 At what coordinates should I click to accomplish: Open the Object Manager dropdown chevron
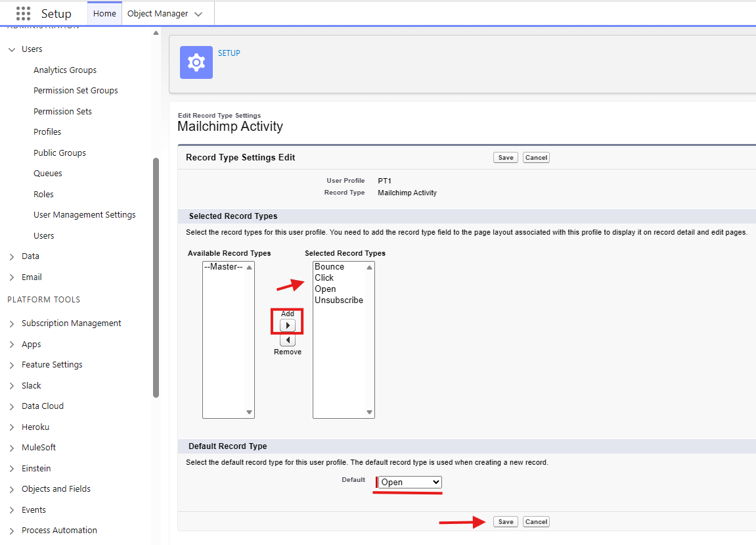(198, 14)
